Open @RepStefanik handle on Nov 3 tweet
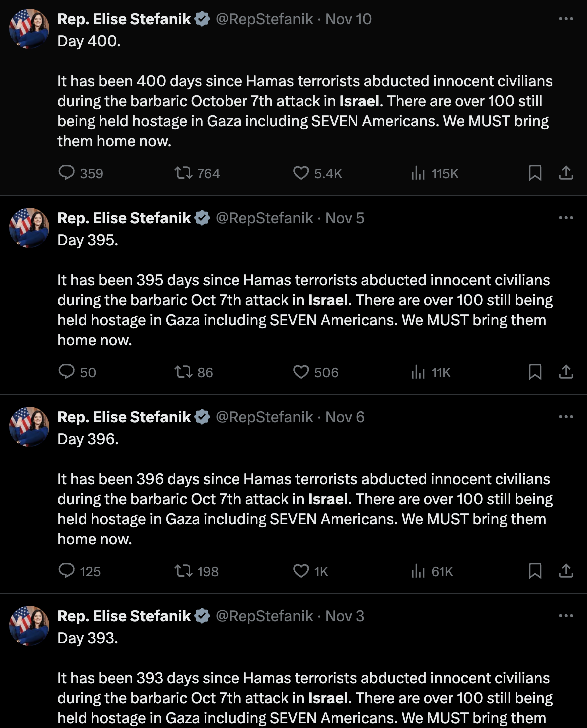587x728 pixels. 264,616
